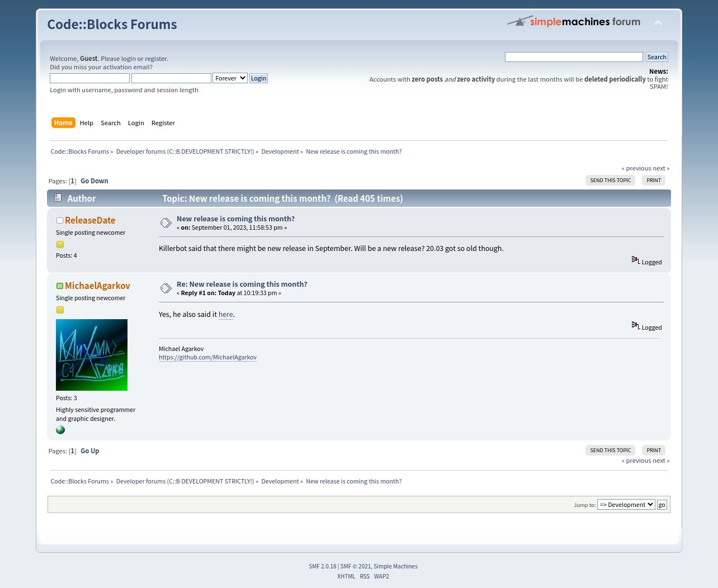Focus the username input field

(x=89, y=78)
